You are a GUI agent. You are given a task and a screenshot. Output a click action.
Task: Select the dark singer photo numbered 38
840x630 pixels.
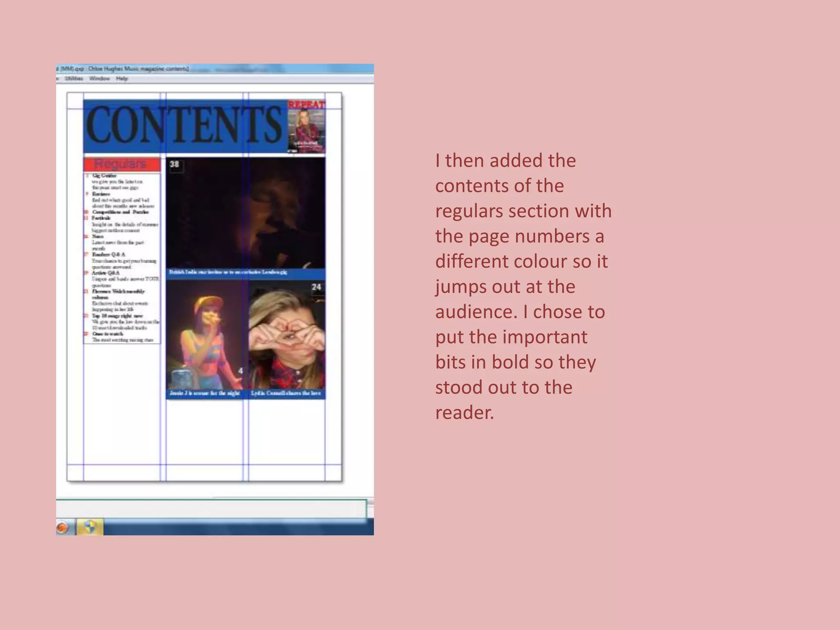click(x=246, y=213)
